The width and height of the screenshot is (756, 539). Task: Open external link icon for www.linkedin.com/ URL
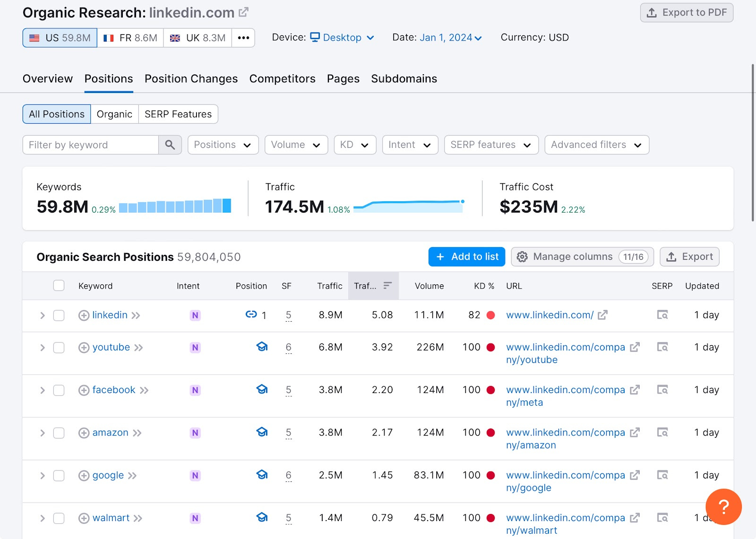click(x=602, y=315)
